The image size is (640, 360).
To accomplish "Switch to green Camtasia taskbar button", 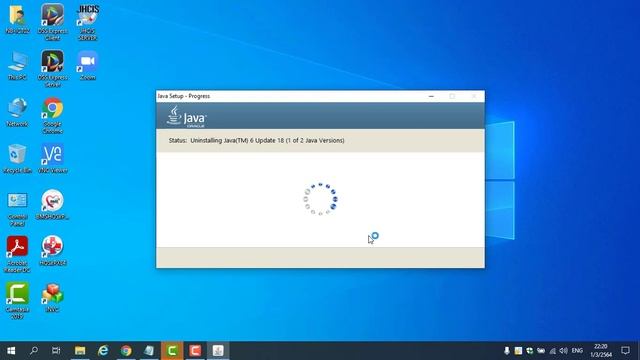I will click(172, 351).
